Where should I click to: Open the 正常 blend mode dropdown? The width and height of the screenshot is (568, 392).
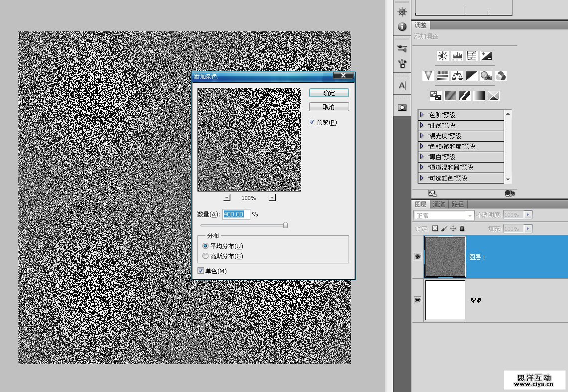[x=443, y=215]
